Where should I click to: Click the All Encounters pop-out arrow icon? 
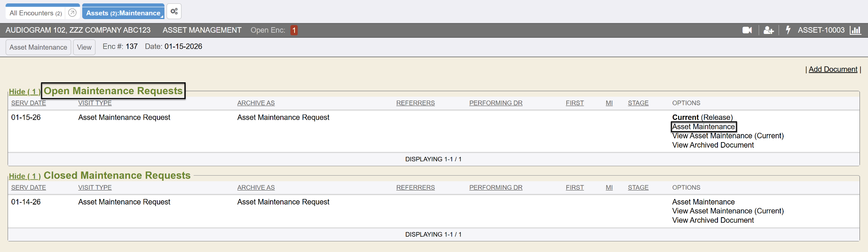[72, 13]
